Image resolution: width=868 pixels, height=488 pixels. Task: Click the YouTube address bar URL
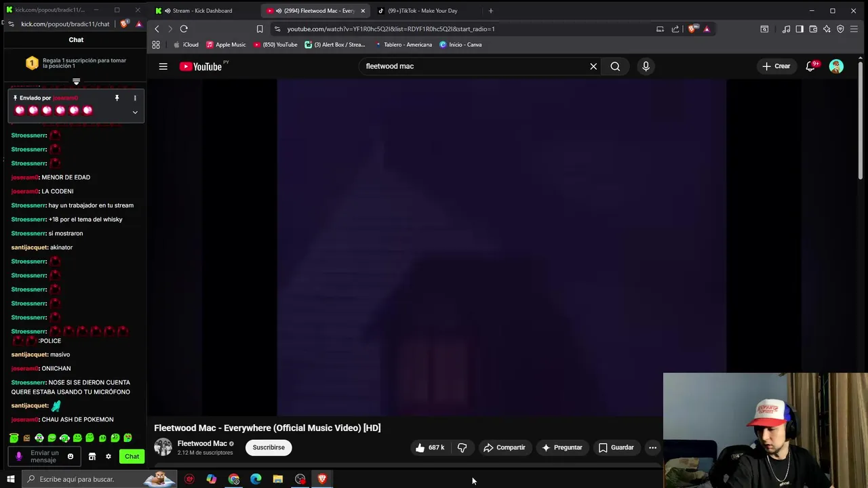click(391, 29)
